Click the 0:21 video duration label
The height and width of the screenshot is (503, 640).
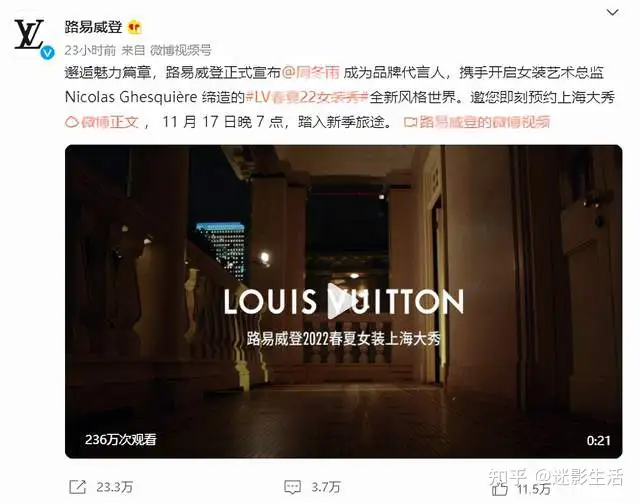click(x=598, y=441)
